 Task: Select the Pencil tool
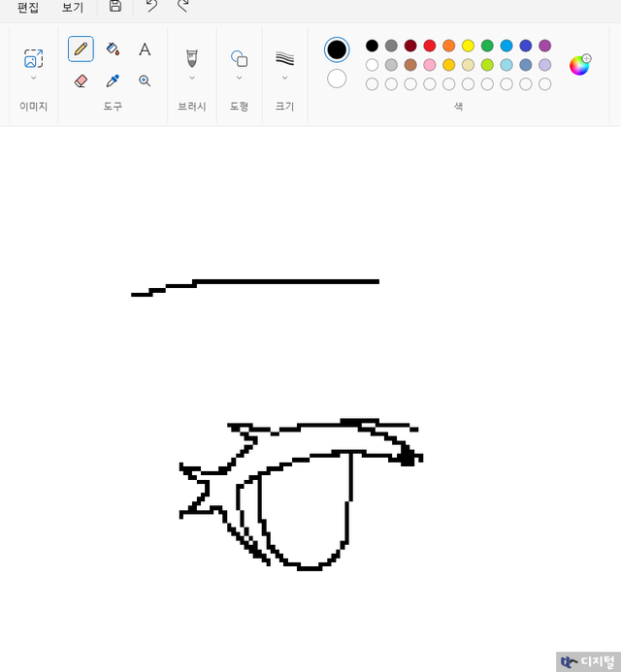(x=81, y=48)
